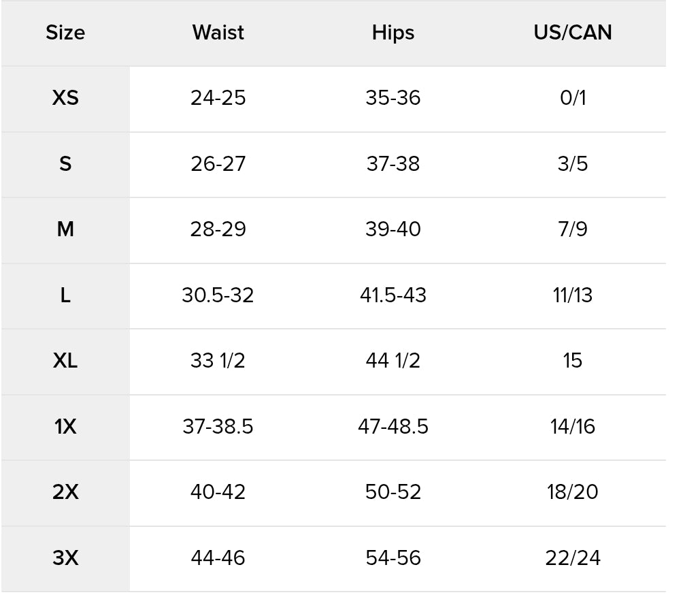Click the US/CAN column header
This screenshot has height=597, width=700.
573,33
